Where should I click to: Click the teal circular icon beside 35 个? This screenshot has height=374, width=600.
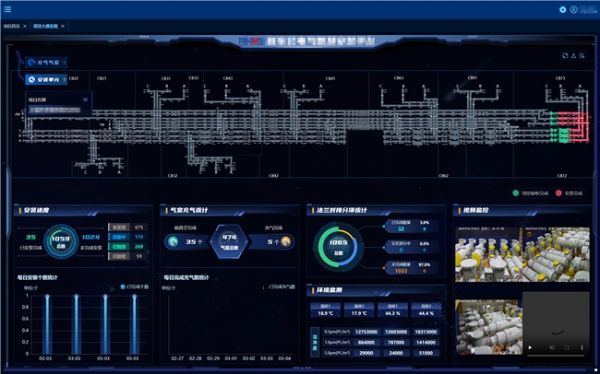(x=173, y=242)
